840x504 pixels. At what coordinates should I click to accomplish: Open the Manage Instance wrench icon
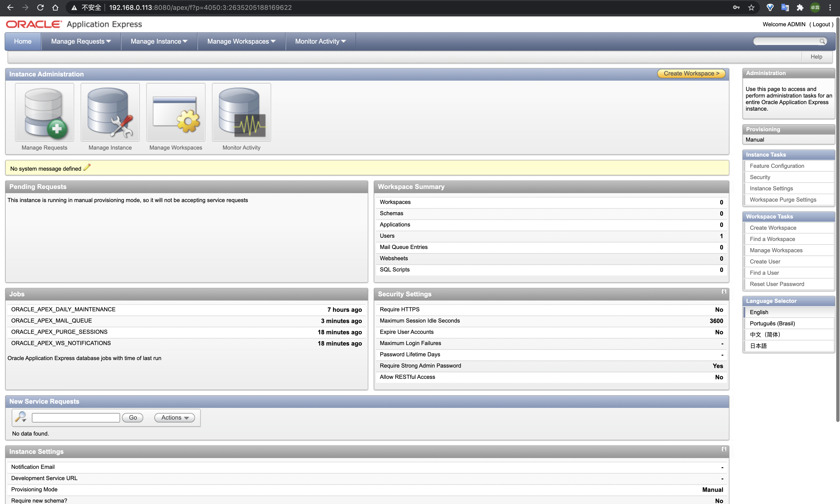(110, 113)
